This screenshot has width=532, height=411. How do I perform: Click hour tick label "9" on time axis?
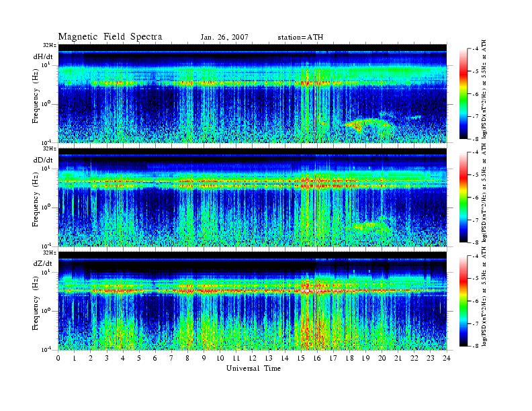coord(204,358)
